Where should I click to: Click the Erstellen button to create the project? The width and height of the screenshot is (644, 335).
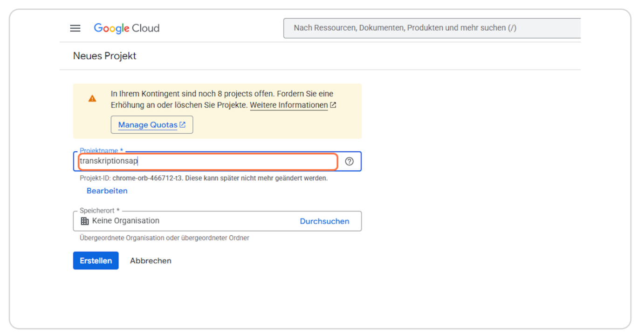point(96,260)
